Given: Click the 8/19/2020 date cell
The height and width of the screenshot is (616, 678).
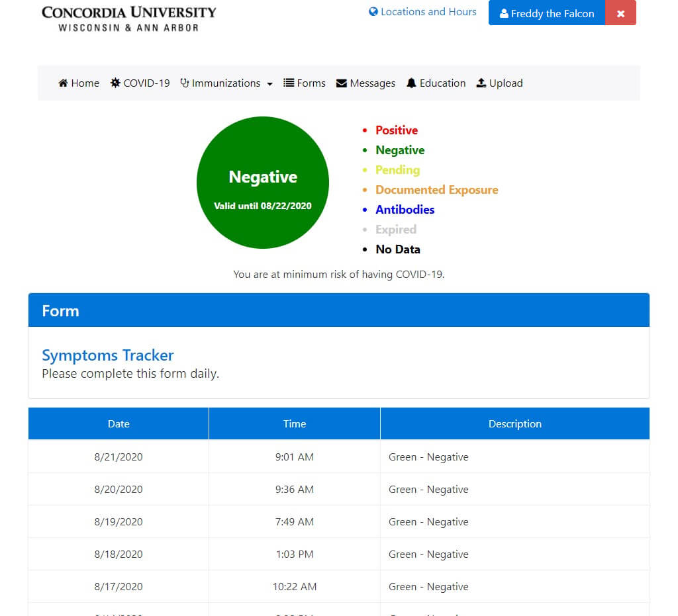Looking at the screenshot, I should (x=119, y=521).
